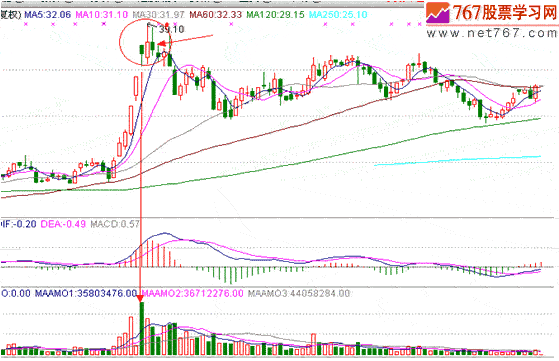Click the 767 stock site logo icon
The width and height of the screenshot is (559, 361).
[x=438, y=13]
